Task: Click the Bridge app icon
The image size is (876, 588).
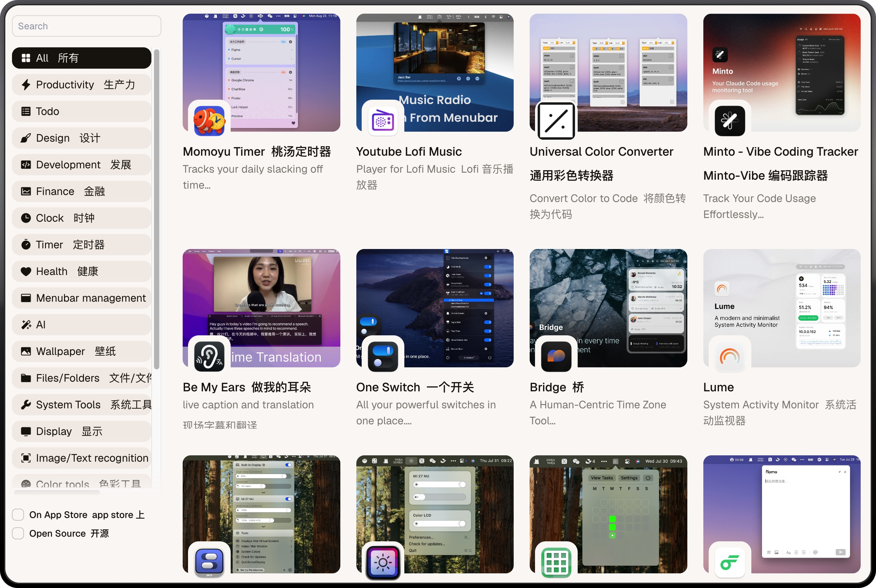Action: click(556, 356)
